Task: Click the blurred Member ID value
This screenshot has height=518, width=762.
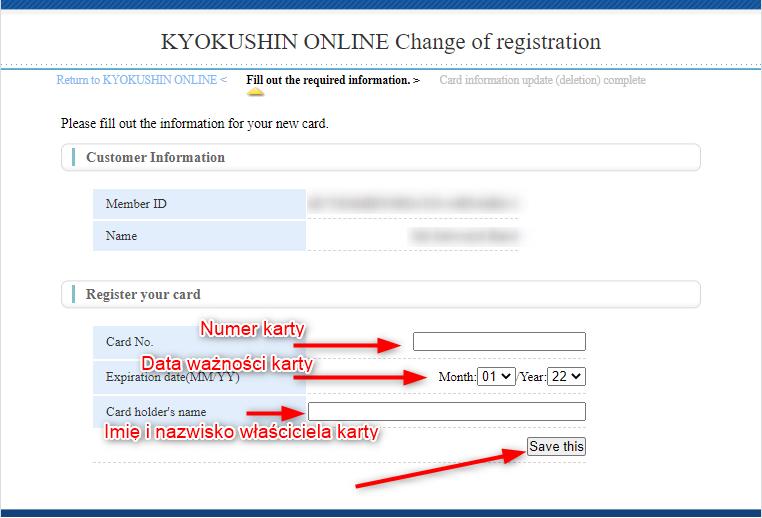Action: [x=413, y=203]
